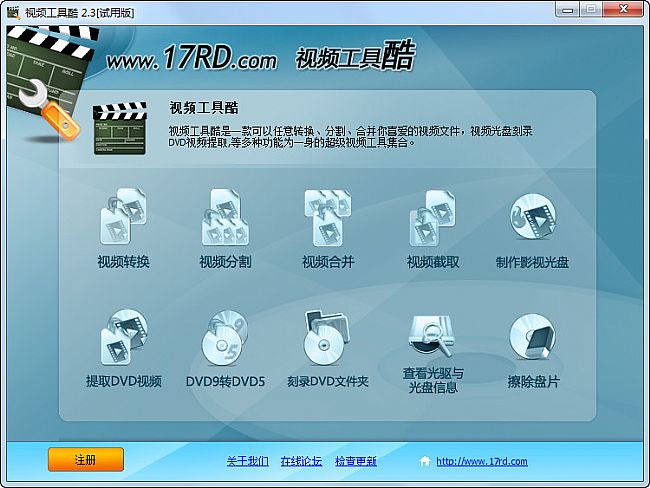Select the 视频合并 video merge icon
The height and width of the screenshot is (488, 650).
(x=327, y=217)
